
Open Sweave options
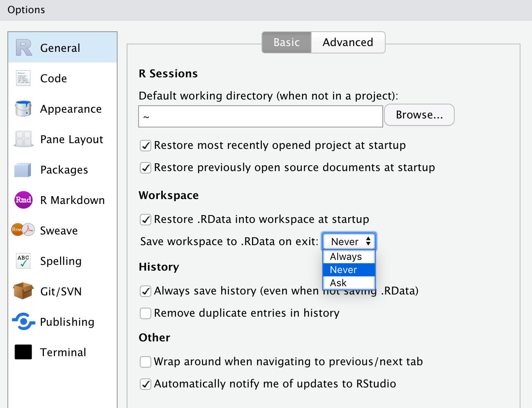[62, 230]
